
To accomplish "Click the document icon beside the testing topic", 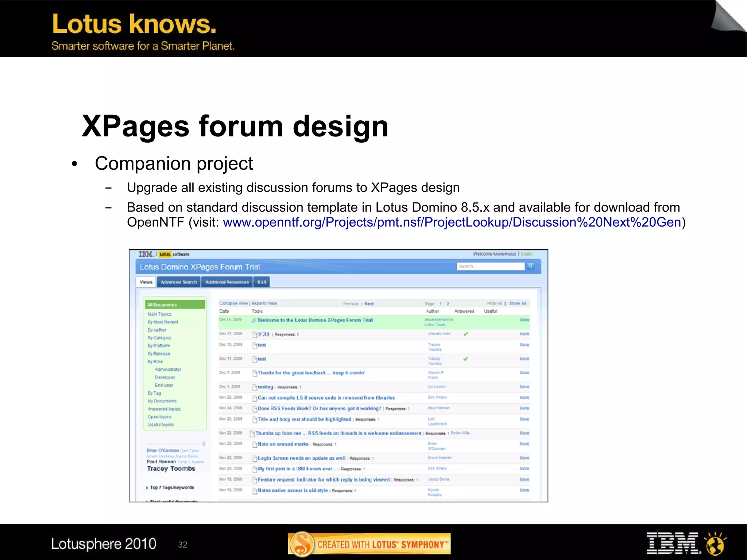I will click(255, 387).
